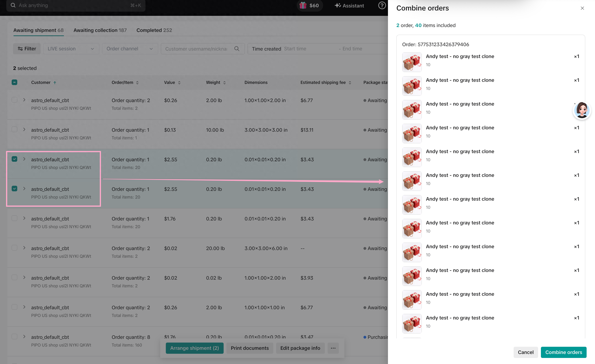
Task: Check the $0.13 order row checkbox
Action: coord(14,130)
